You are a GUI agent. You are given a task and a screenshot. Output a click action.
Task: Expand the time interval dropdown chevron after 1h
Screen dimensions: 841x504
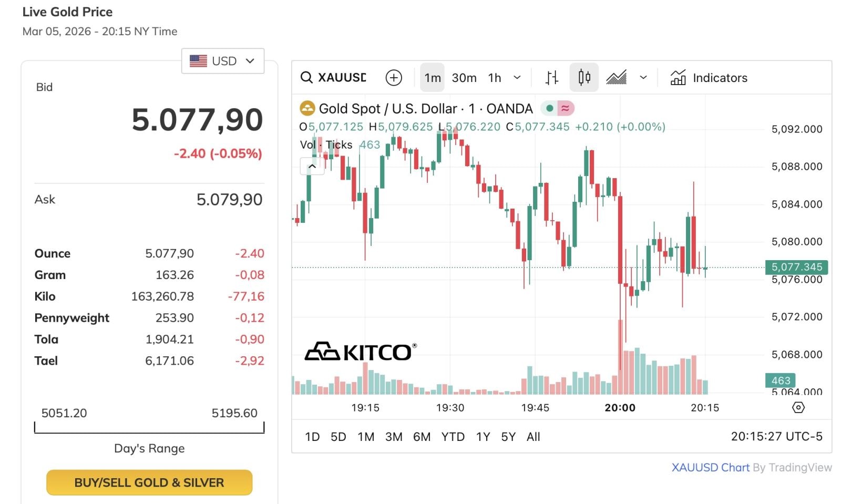point(517,78)
